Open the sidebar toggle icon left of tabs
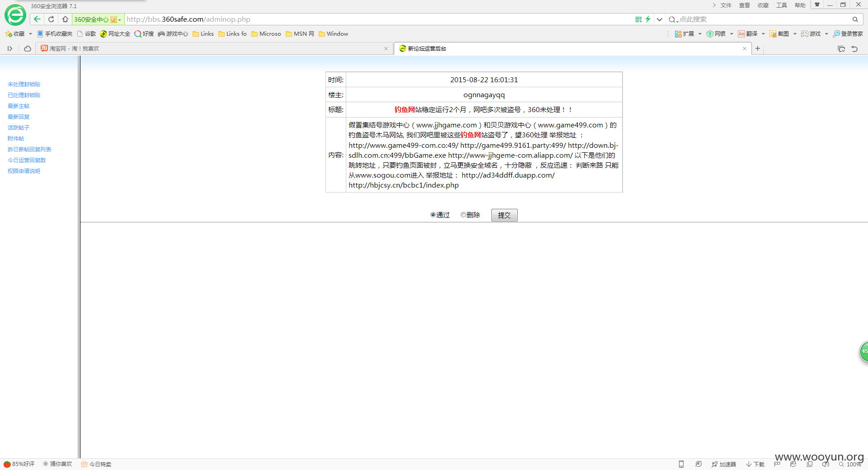Image resolution: width=868 pixels, height=470 pixels. [10, 49]
